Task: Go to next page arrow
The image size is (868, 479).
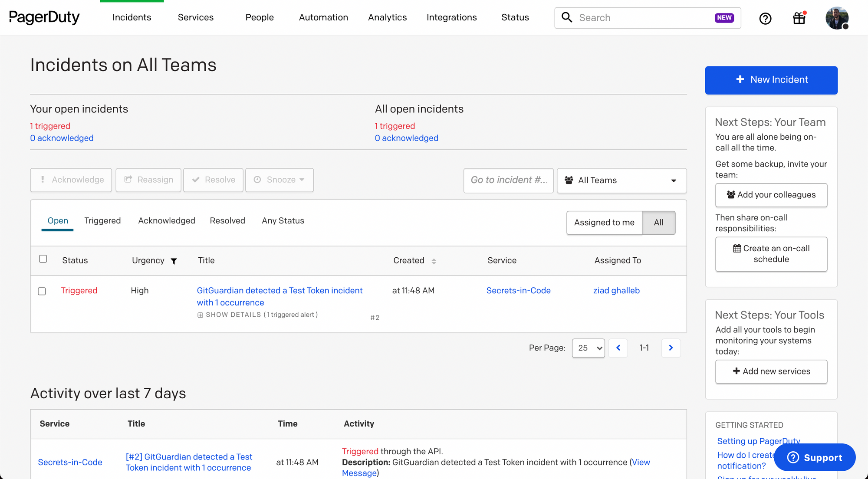Action: (x=671, y=348)
